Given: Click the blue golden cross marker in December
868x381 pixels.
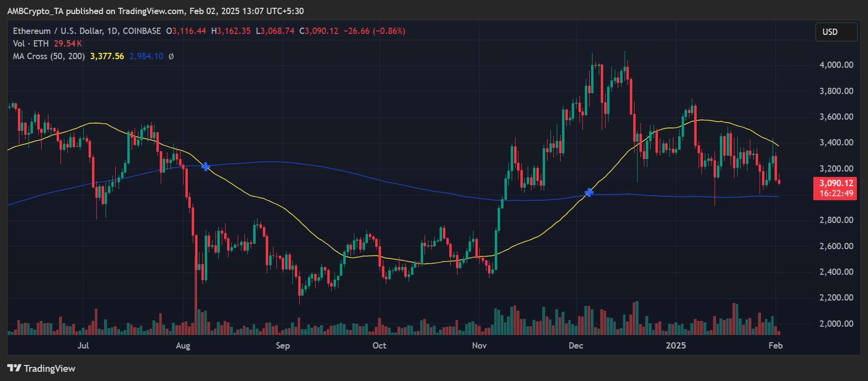Looking at the screenshot, I should [589, 192].
